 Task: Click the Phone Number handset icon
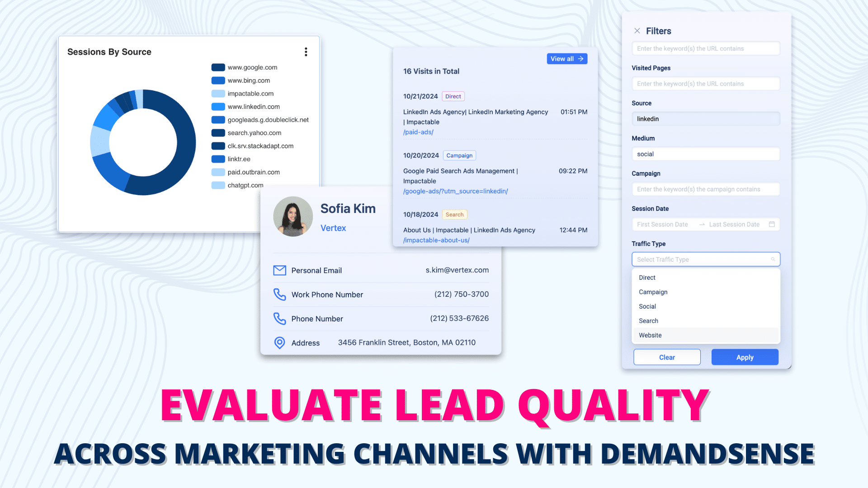(280, 319)
